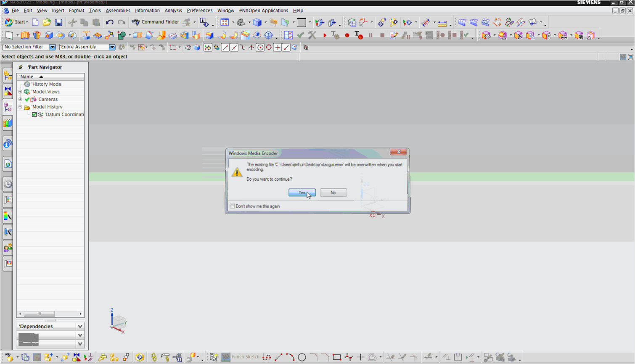Expand the Cameras tree node

pos(20,99)
